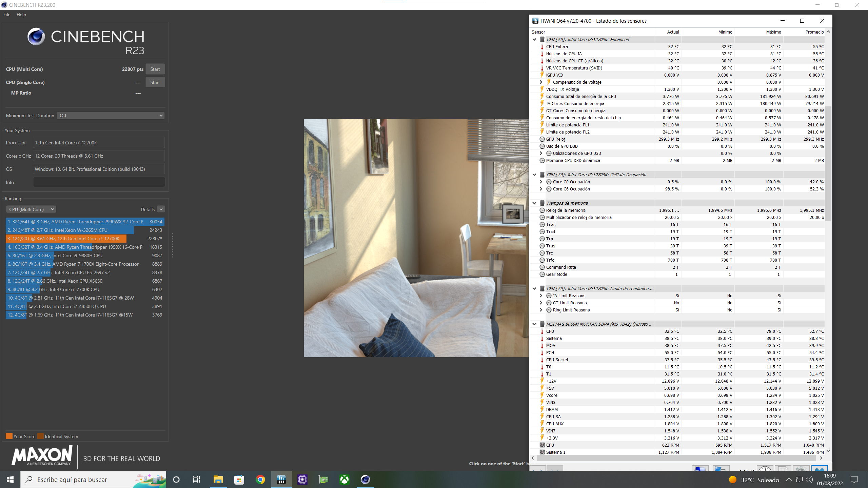Select the highlighted 12th Gen i7-12700K ranking row
Image resolution: width=868 pixels, height=488 pixels.
pyautogui.click(x=85, y=239)
